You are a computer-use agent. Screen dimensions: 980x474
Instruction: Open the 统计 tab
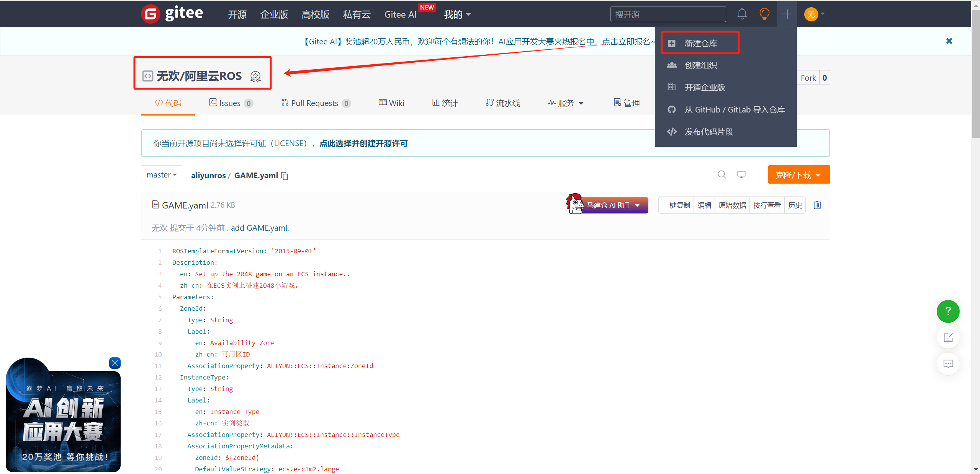(445, 103)
